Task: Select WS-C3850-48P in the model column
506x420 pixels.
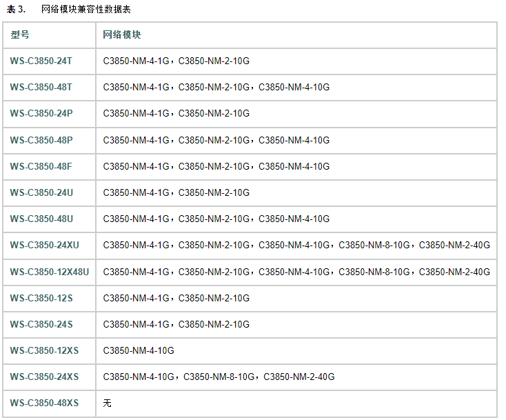Action: 41,140
